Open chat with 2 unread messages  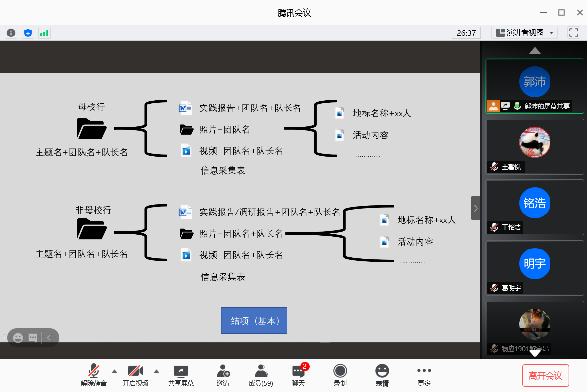coord(298,375)
